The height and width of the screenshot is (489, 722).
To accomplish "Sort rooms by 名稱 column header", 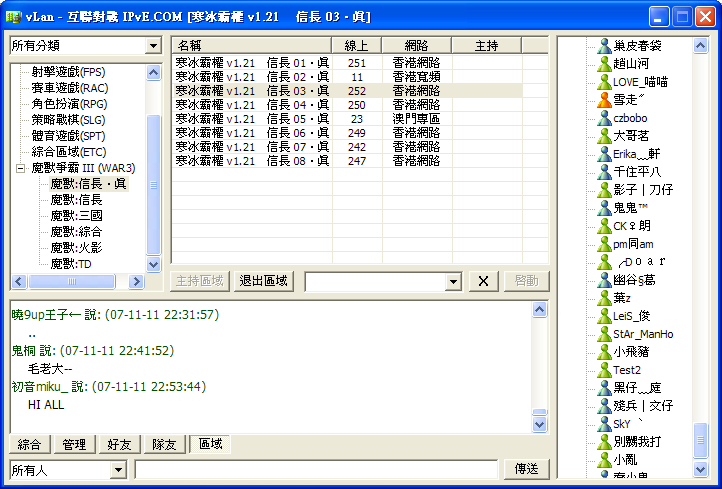I will (251, 45).
